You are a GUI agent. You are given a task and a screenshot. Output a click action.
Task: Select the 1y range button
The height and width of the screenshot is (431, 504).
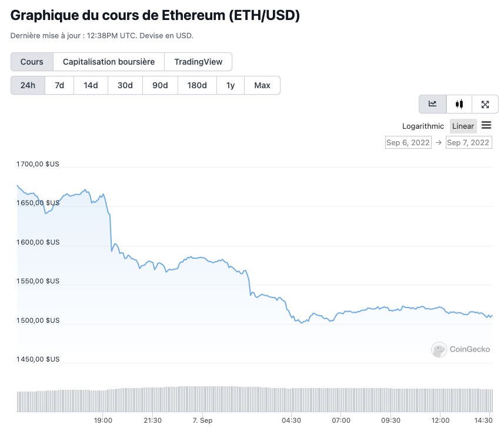click(231, 85)
